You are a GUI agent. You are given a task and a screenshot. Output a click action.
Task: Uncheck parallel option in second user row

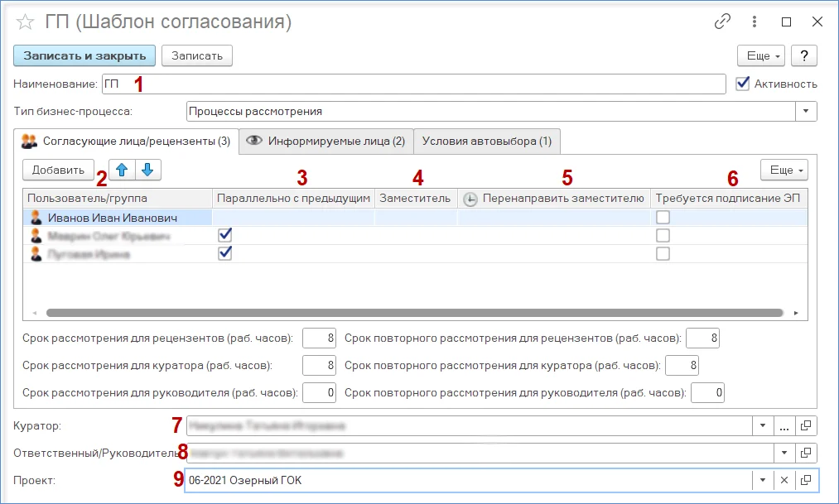tap(224, 236)
